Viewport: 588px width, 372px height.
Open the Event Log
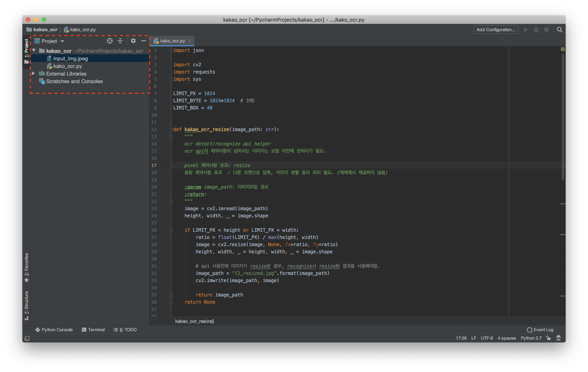coord(540,329)
